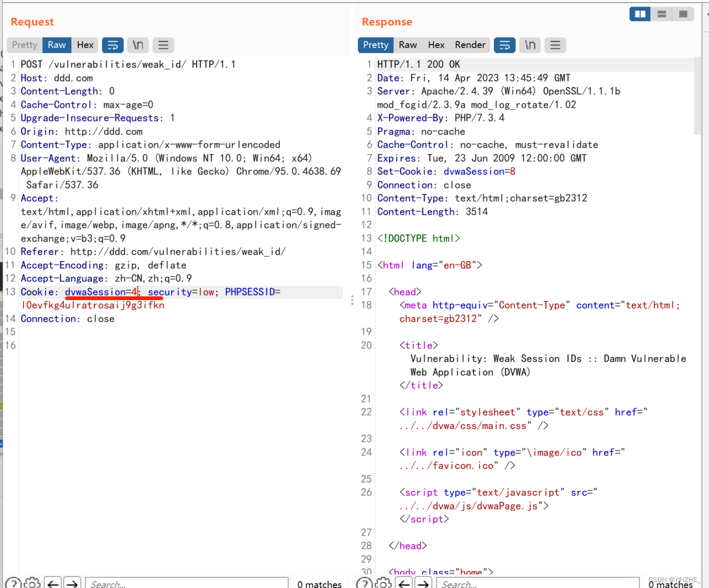Click dvwa/css/main.css stylesheet link line
Viewport: 709px width, 588px height.
pos(474,425)
